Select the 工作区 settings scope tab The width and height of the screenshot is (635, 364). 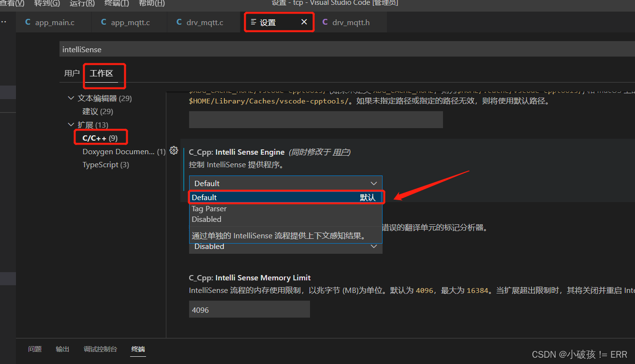point(101,73)
